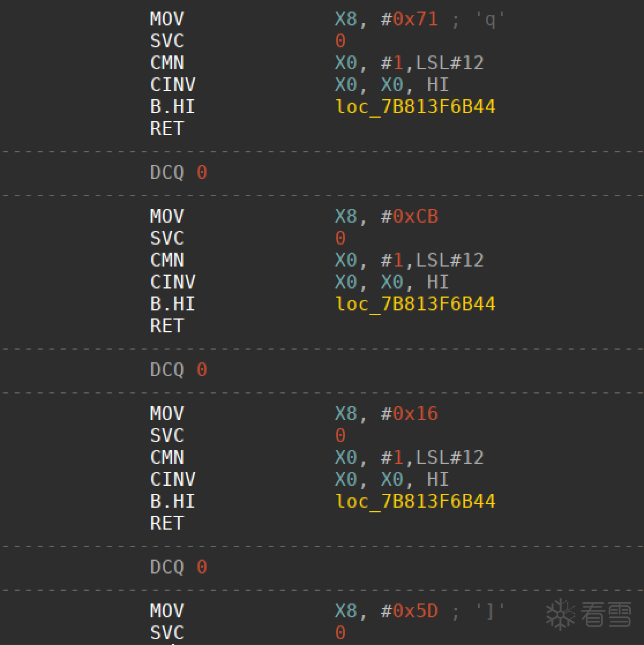
Task: Select the 'q' character comment
Action: pos(490,20)
